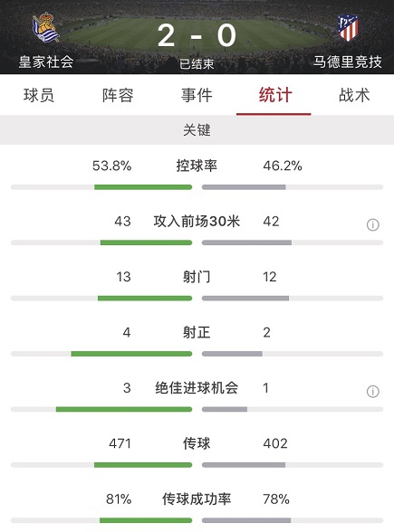Image resolution: width=394 pixels, height=532 pixels.
Task: Tap the 关键 section header
Action: 197,130
